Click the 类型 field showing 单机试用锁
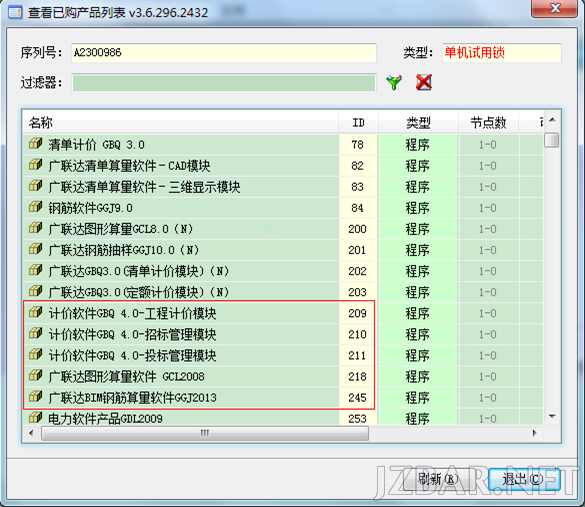Screen dimensions: 585x507 coord(502,53)
